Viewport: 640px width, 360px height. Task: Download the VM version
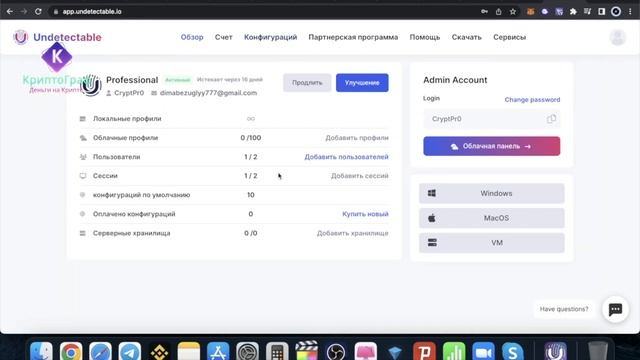(491, 243)
